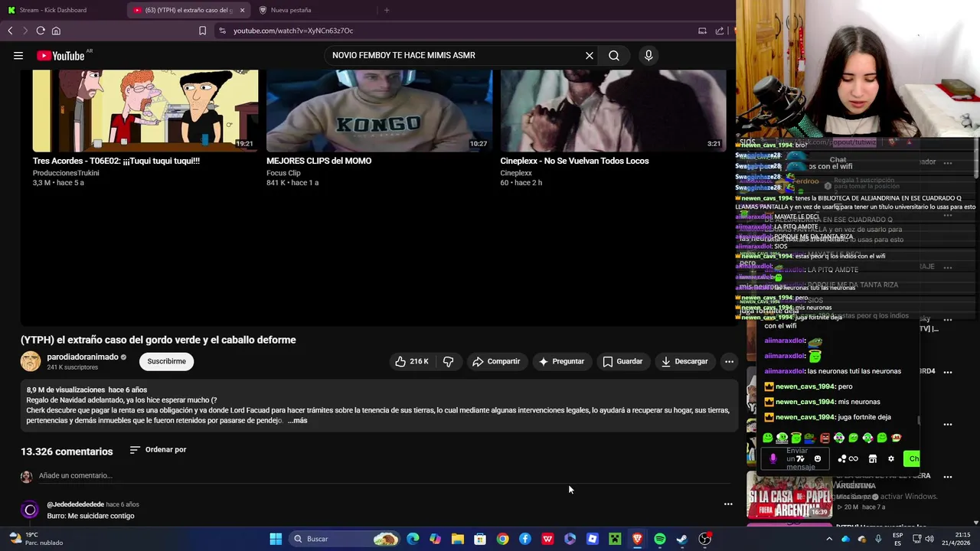
Task: Open Spotify from the taskbar
Action: 660,539
